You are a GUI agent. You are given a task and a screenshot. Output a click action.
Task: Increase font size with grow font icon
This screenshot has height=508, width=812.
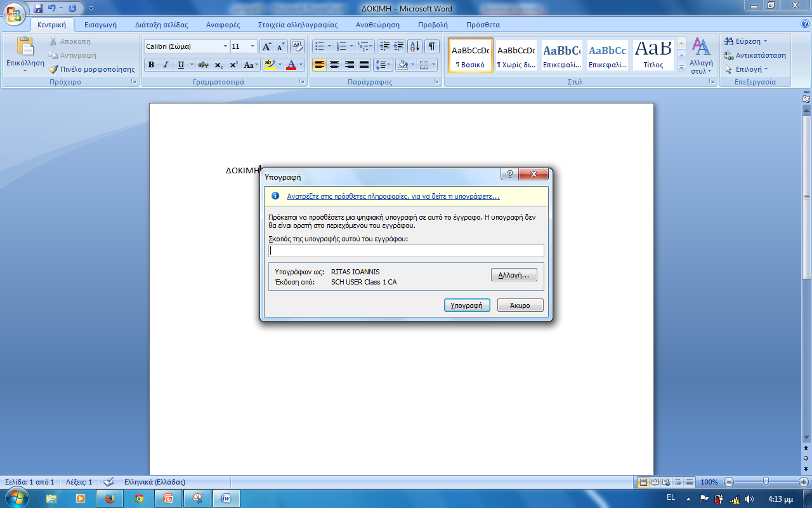tap(267, 46)
